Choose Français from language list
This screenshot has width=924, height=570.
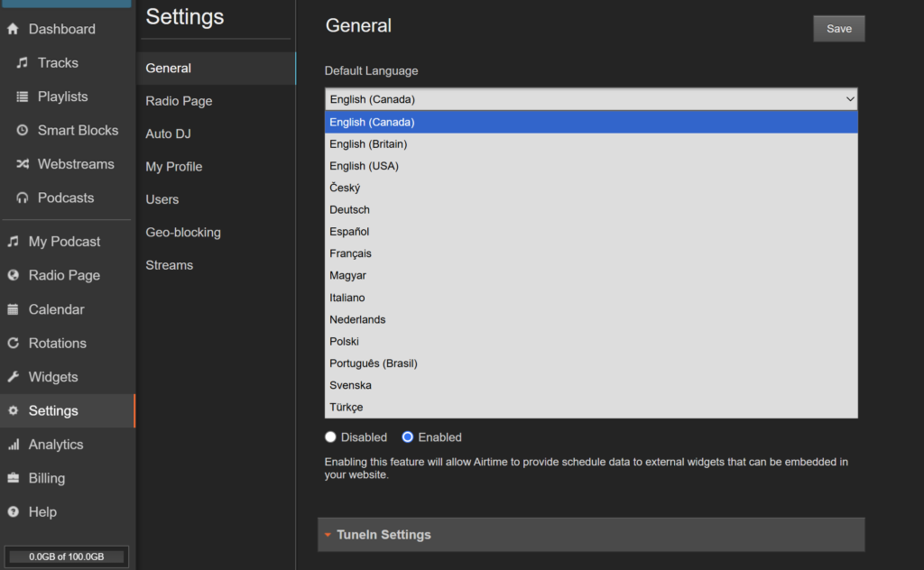(x=591, y=253)
